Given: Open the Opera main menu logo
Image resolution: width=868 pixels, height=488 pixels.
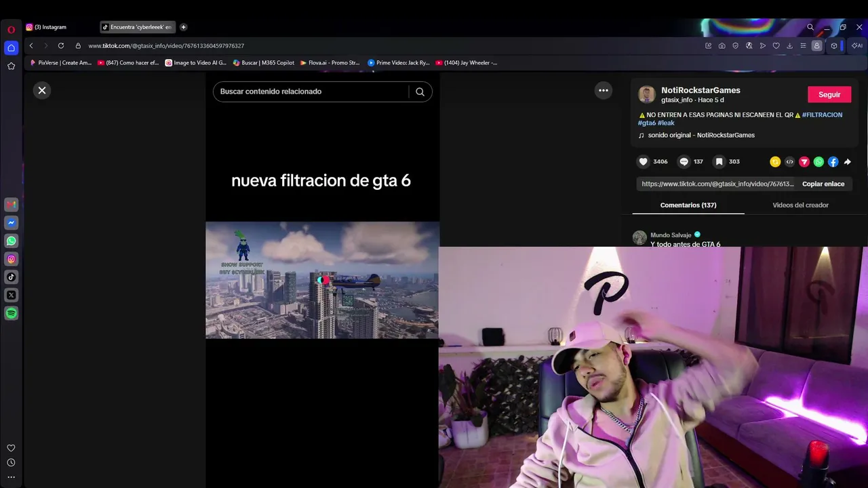Looking at the screenshot, I should 11,30.
